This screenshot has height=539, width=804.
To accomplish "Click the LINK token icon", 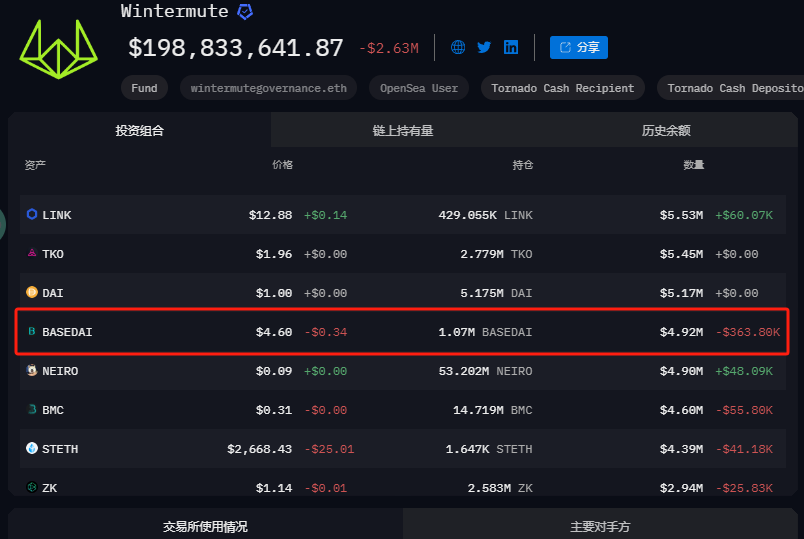I will [x=32, y=214].
